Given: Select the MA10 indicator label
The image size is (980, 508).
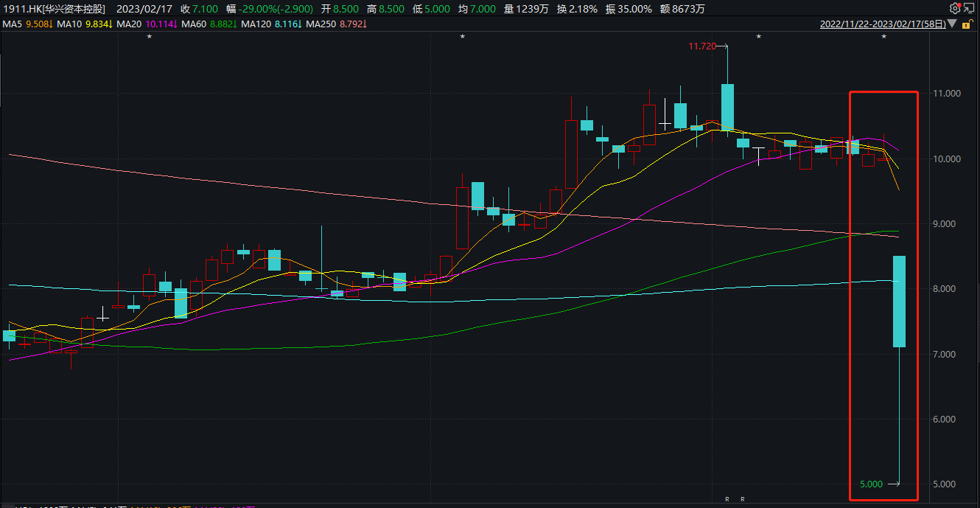Looking at the screenshot, I should click(x=69, y=24).
